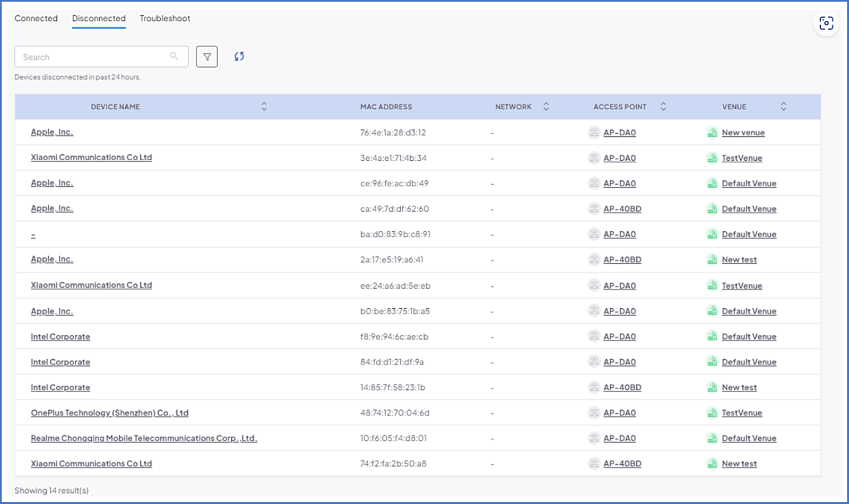Open Xiaomi device with MAC 3e:4a:e1:71:4b:34
Screen dimensions: 849x504
91,158
